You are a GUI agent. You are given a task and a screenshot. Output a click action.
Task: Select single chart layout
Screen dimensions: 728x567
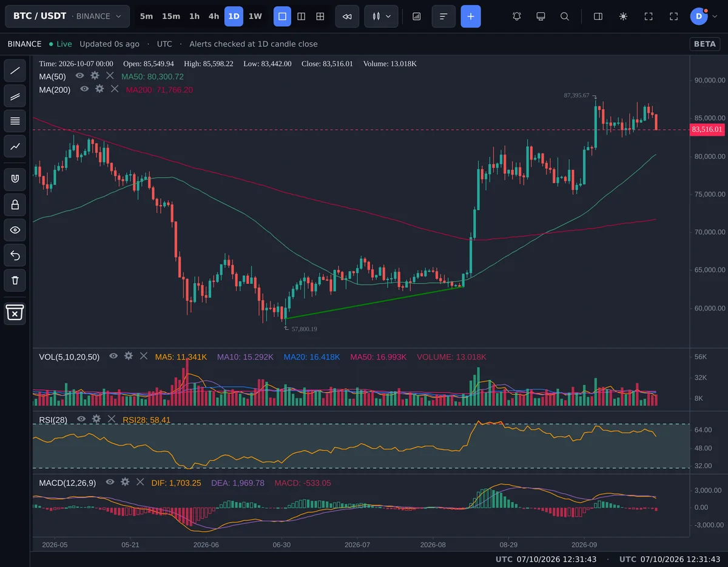[x=282, y=16]
